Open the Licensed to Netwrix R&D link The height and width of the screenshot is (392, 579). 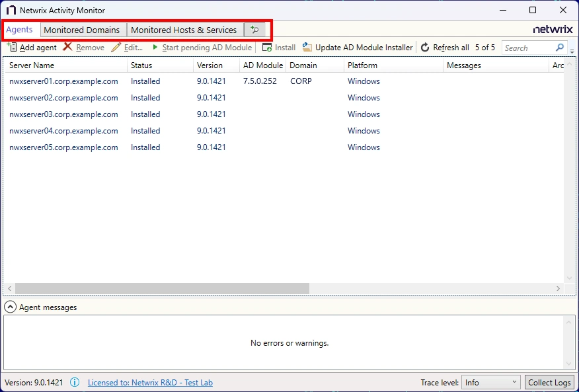coord(150,382)
